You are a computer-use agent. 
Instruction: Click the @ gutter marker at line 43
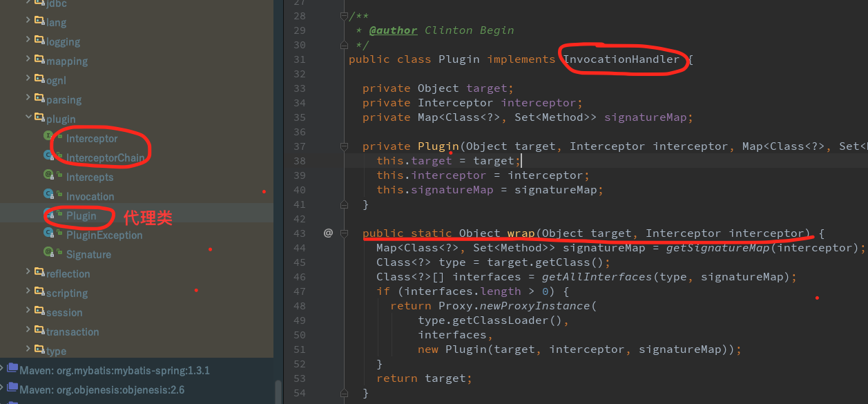[x=328, y=233]
